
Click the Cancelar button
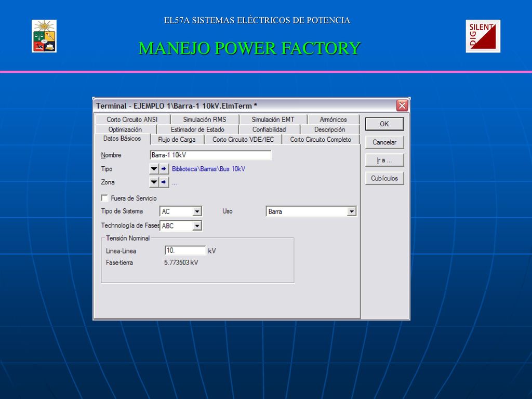[x=384, y=142]
